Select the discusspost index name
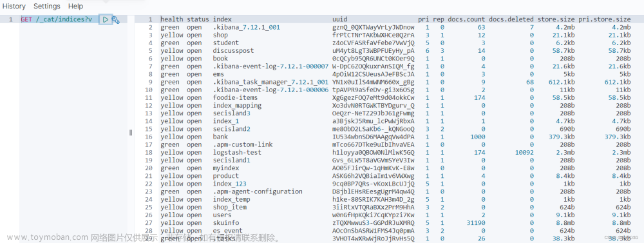The image size is (644, 243). tap(233, 50)
